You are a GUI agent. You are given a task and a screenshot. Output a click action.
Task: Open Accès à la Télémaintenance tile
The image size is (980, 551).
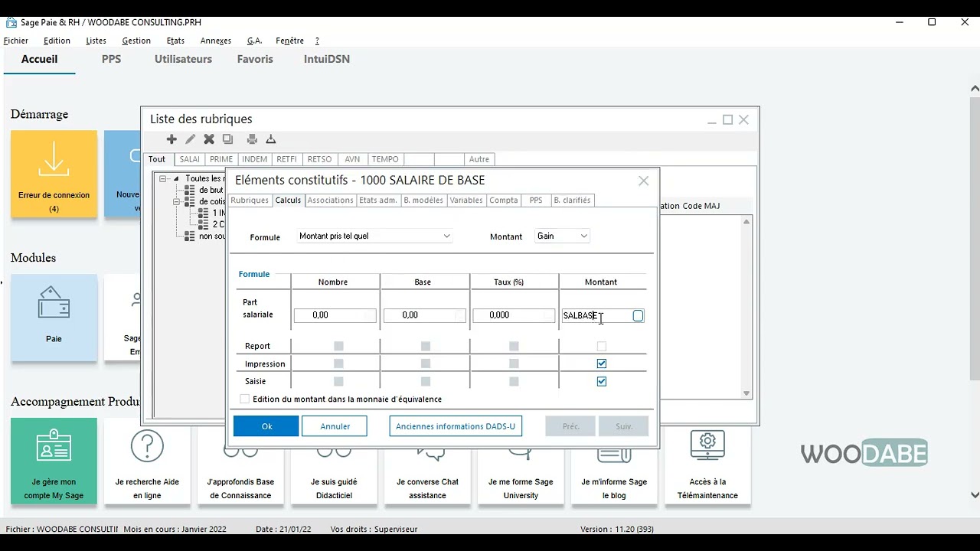click(x=707, y=466)
